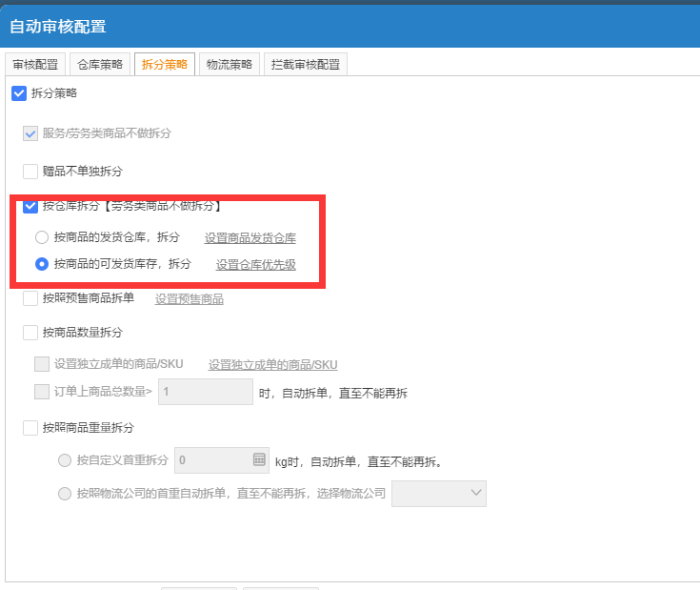Open 设置独立成单的商品/SKU underlined link
Image resolution: width=700 pixels, height=590 pixels.
click(272, 365)
